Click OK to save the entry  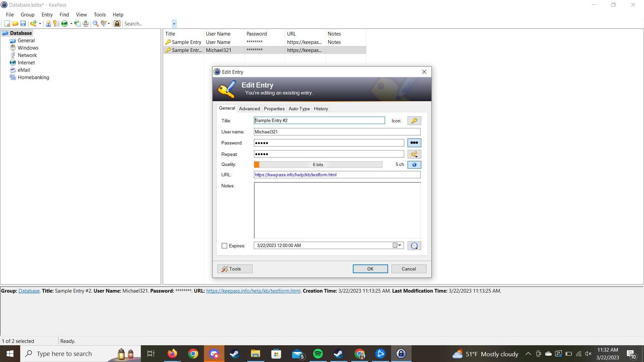click(370, 269)
